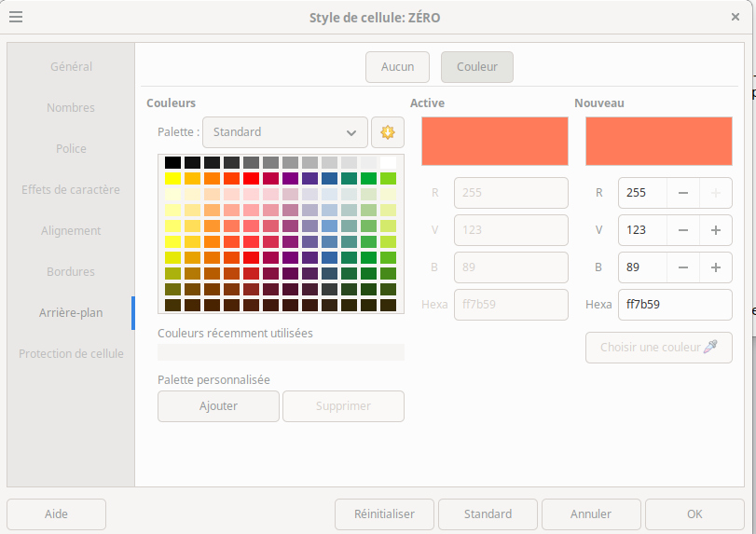Decrease the V value with minus button
The width and height of the screenshot is (756, 534).
(683, 230)
